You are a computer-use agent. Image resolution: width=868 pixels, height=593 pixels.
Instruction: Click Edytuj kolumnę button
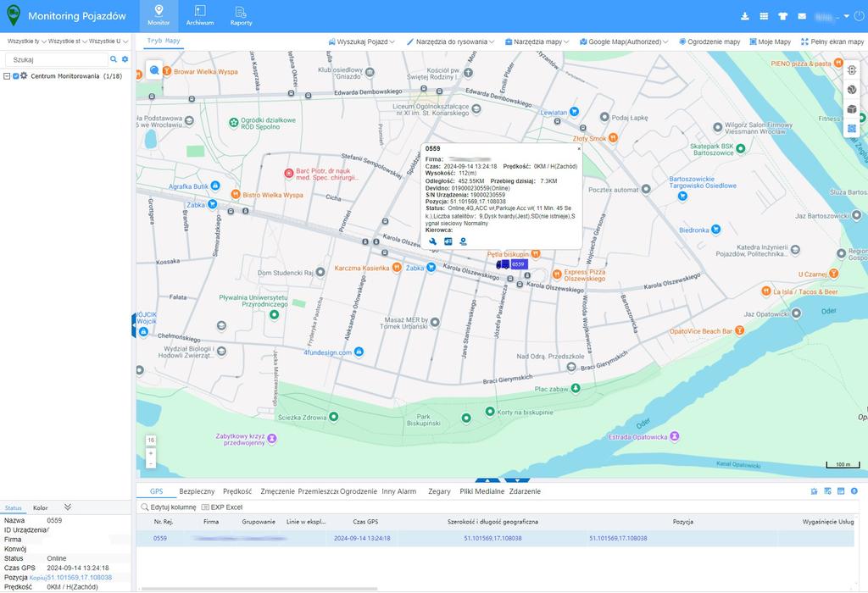169,507
